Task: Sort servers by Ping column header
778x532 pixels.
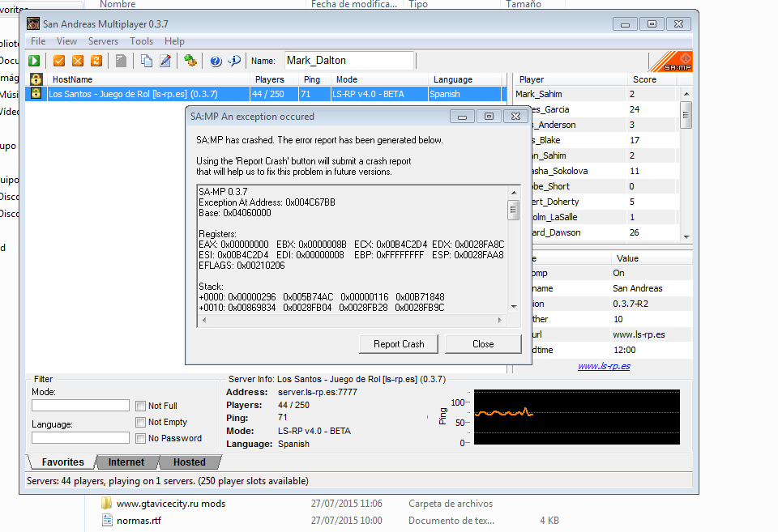Action: [314, 79]
